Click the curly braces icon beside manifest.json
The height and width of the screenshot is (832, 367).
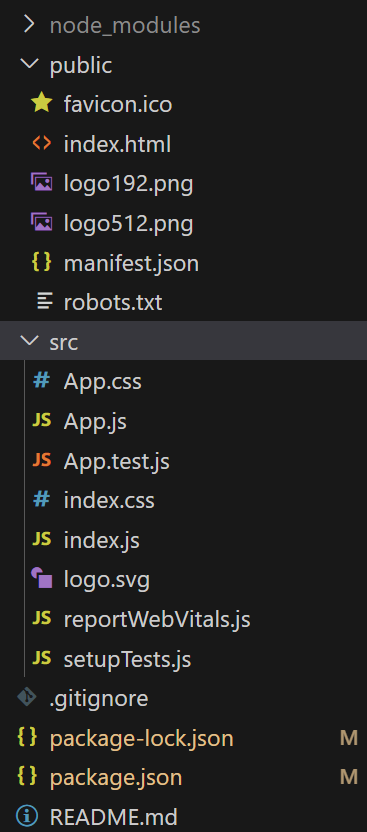42,262
